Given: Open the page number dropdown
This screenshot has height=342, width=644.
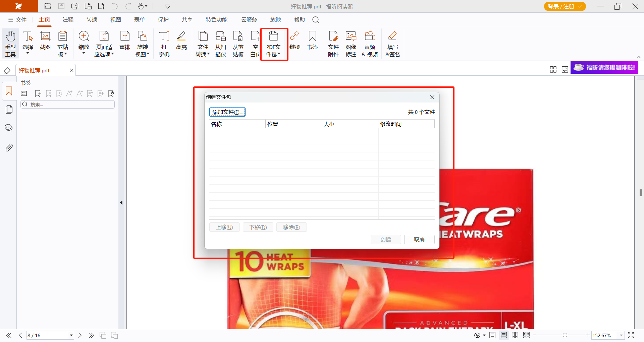Looking at the screenshot, I should click(x=71, y=335).
